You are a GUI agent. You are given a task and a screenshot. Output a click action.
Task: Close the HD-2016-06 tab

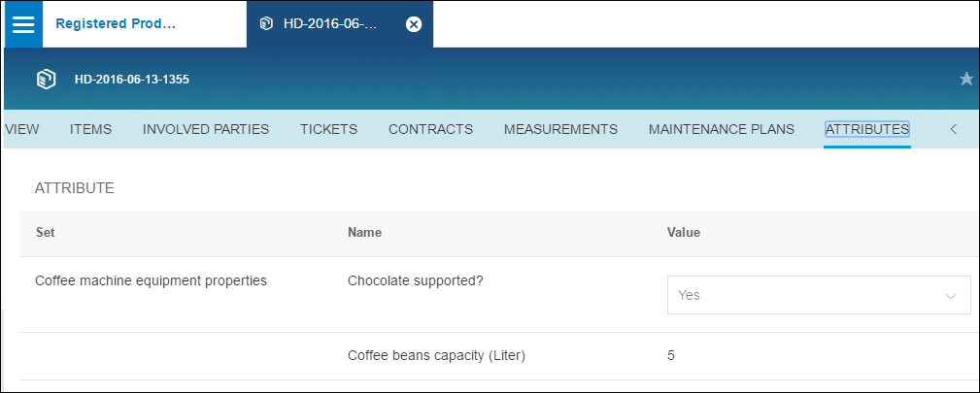(413, 24)
